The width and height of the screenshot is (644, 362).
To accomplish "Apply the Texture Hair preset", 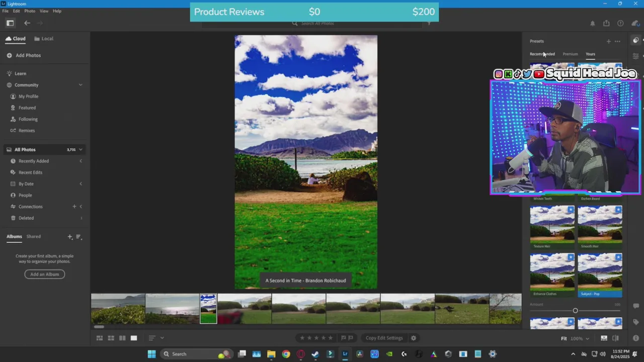I will [x=552, y=227].
